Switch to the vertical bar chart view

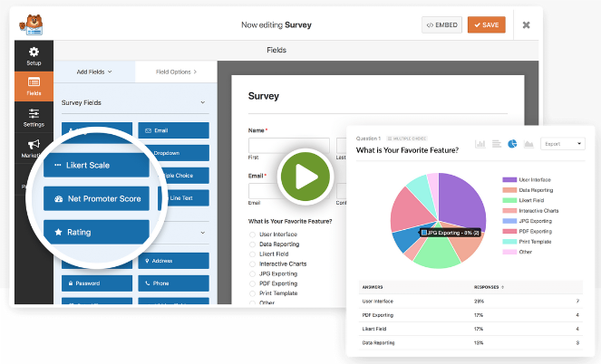click(480, 144)
